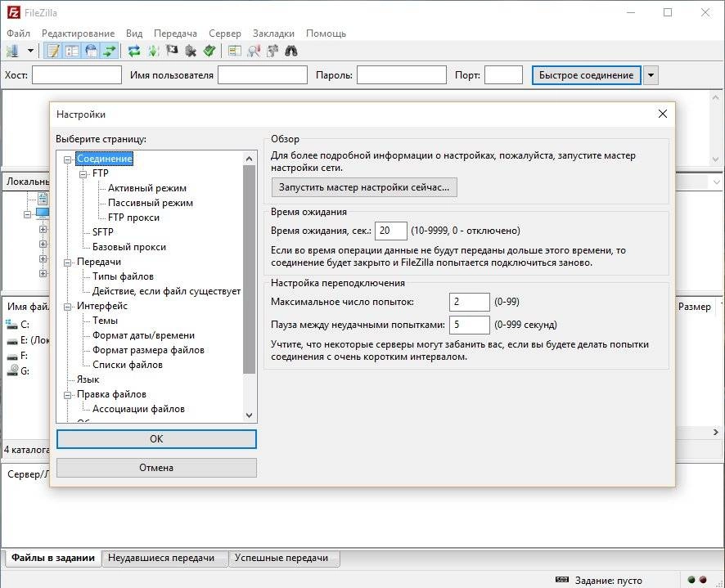Switch to Файлы в задании tab

[52, 558]
